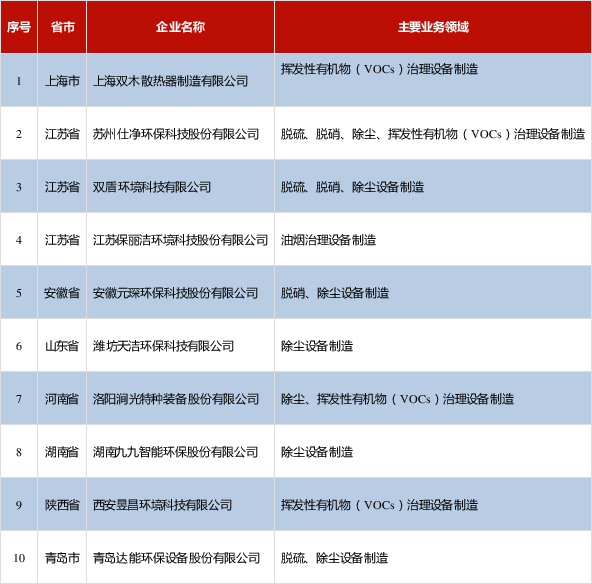Select the 西安昱昌环境科技有限公司 cell

pos(180,505)
